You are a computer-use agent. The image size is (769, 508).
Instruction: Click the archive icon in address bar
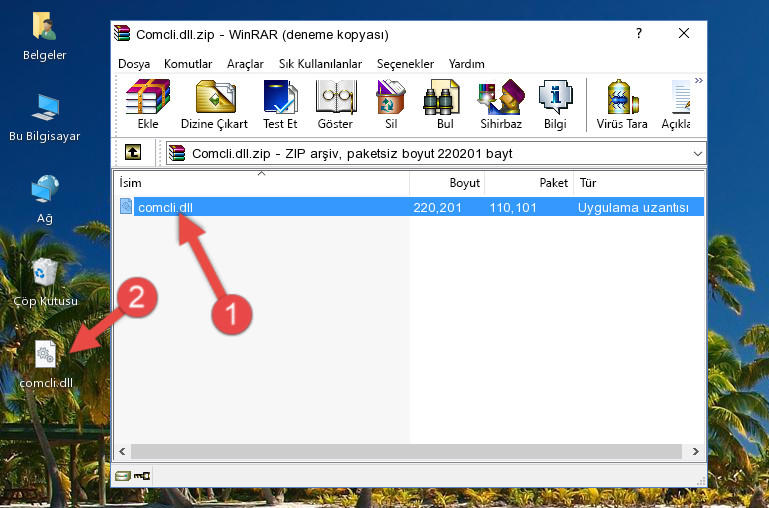tap(177, 153)
